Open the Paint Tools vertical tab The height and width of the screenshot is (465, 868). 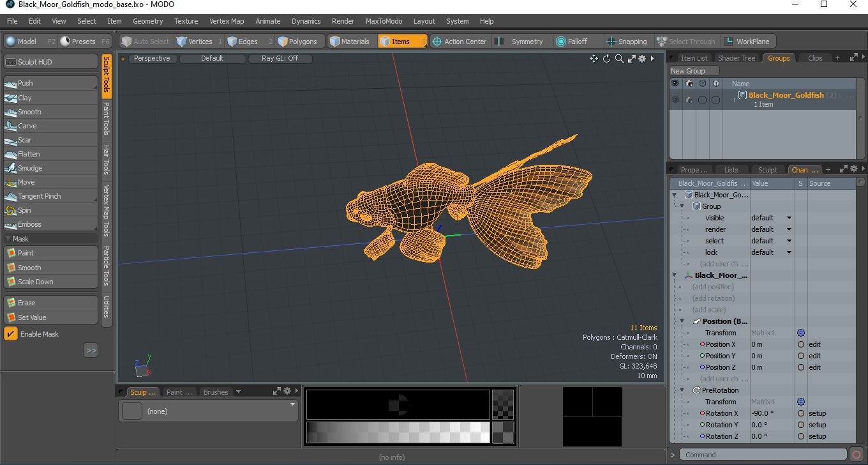[x=107, y=118]
